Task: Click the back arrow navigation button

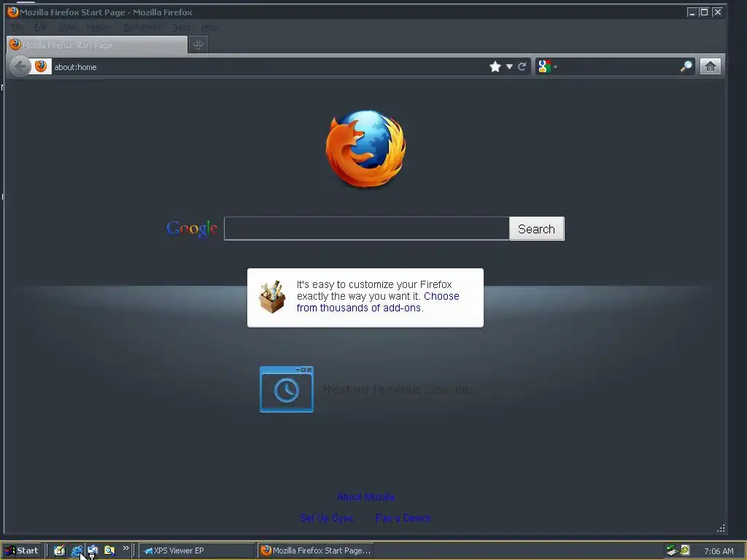Action: [x=20, y=66]
